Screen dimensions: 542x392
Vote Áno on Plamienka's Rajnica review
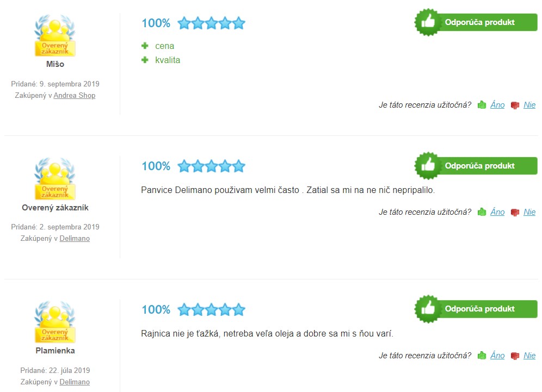coord(497,356)
